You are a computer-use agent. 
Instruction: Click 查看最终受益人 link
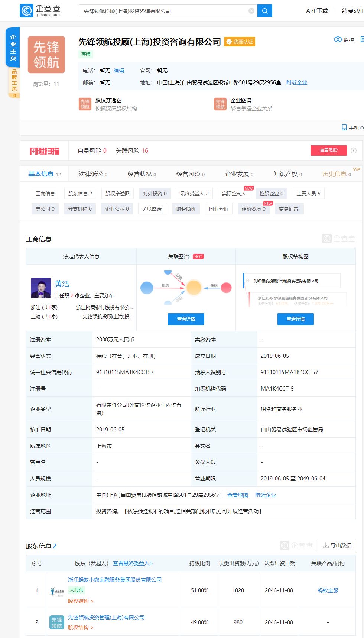[x=133, y=563]
